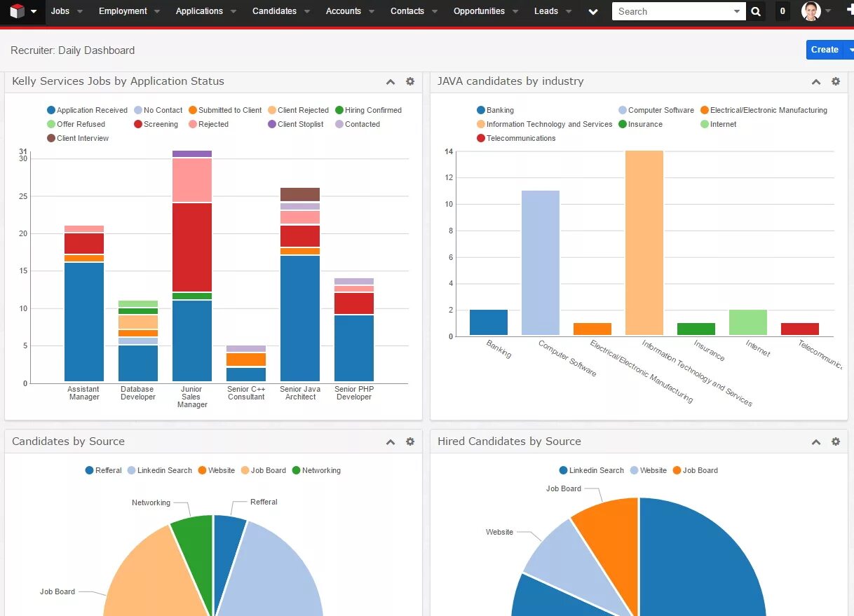Expand the Contacts module dropdown arrow
This screenshot has height=616, width=854.
435,12
